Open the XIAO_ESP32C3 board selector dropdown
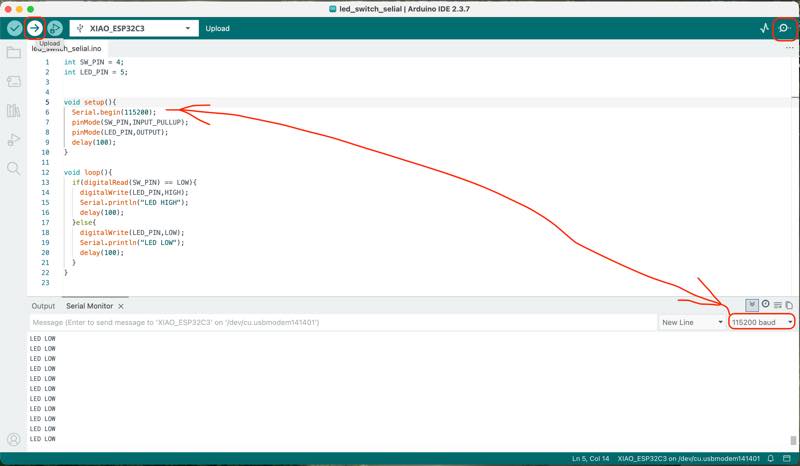This screenshot has width=800, height=466. tap(134, 28)
